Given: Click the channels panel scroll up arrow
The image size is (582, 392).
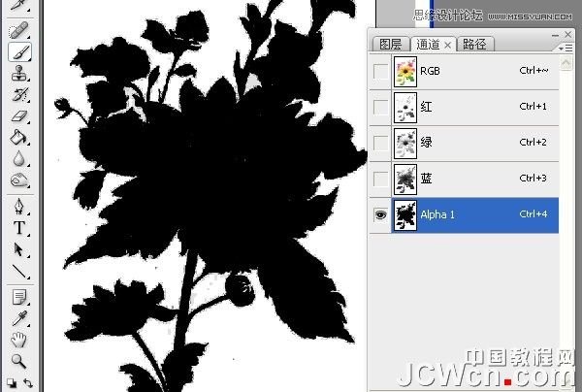Looking at the screenshot, I should pos(566,62).
